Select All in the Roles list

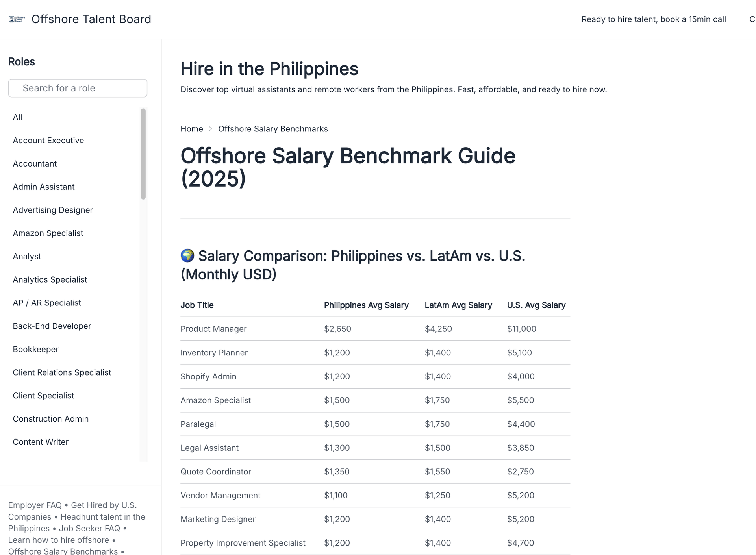tap(18, 117)
